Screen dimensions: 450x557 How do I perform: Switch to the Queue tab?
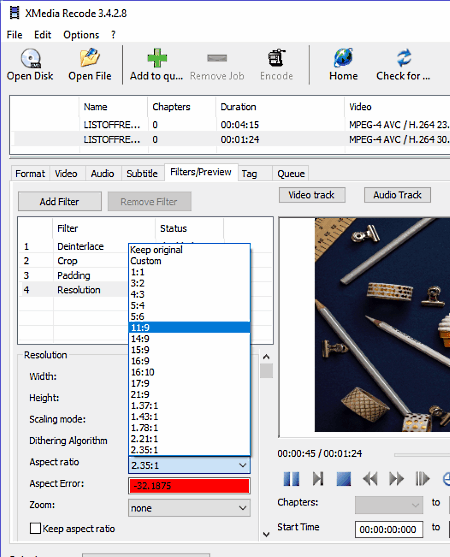(x=291, y=174)
